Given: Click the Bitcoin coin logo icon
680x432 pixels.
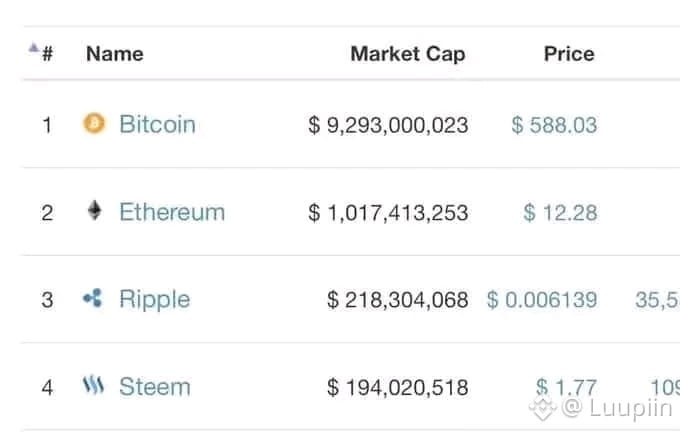Looking at the screenshot, I should (94, 123).
